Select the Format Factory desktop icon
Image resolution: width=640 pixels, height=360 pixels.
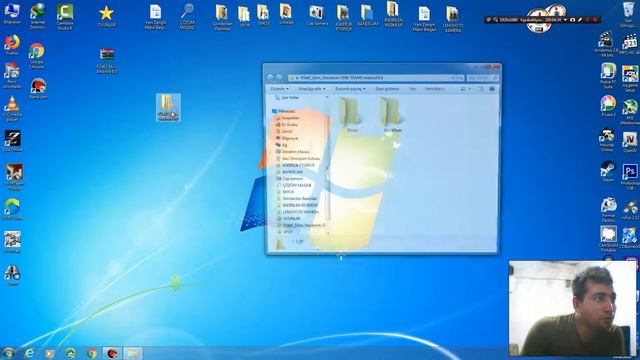click(x=608, y=210)
